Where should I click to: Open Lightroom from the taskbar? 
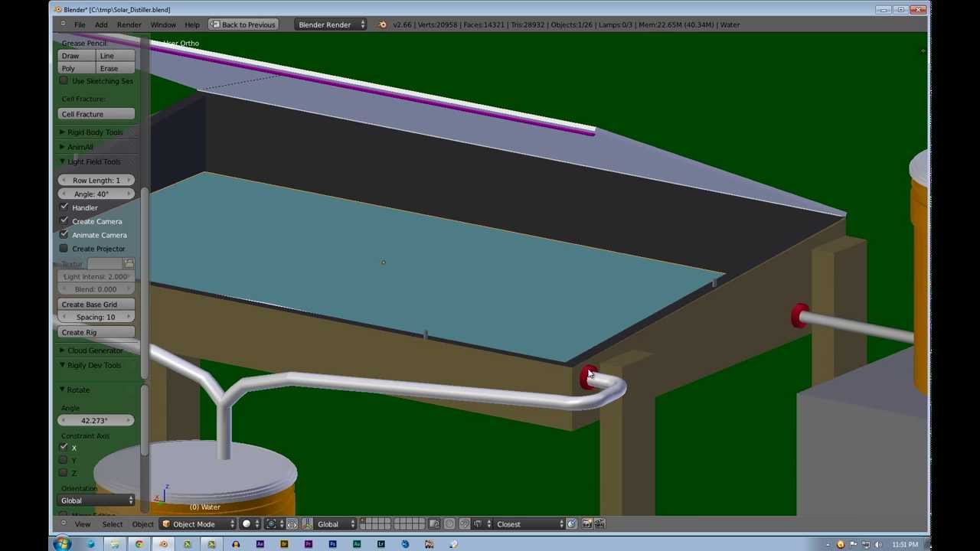coord(381,544)
